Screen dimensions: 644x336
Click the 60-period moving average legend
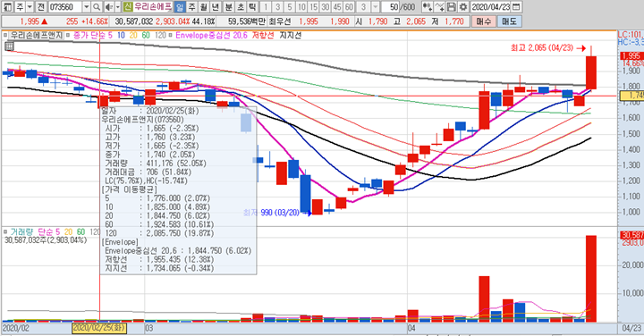[x=146, y=35]
